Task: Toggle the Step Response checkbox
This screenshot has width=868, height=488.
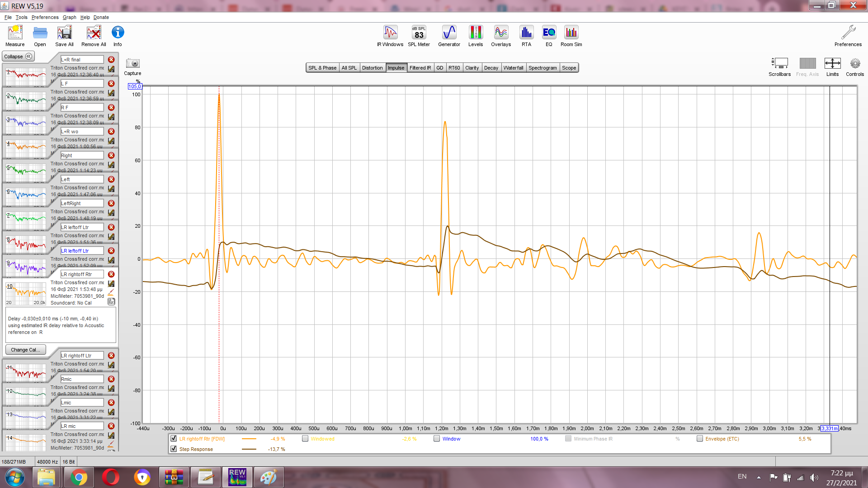Action: (x=174, y=449)
